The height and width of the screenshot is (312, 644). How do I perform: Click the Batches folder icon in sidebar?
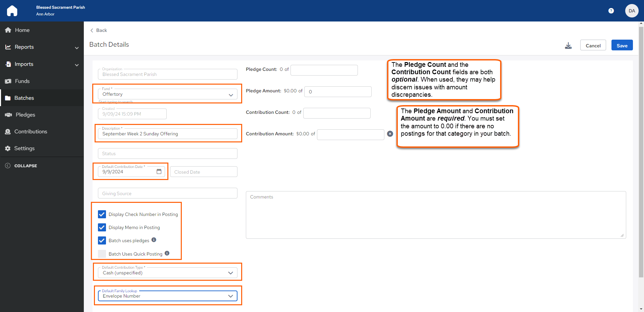click(x=8, y=98)
